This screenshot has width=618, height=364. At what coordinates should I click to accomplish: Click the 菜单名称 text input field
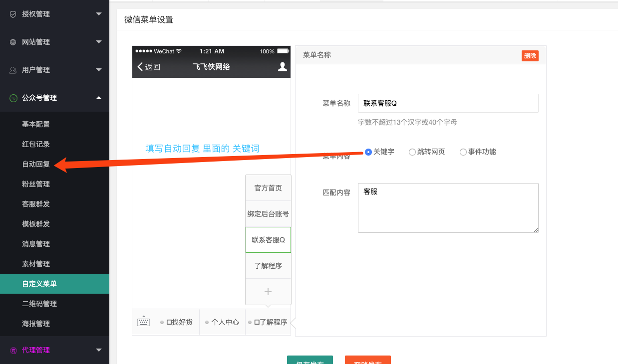click(x=448, y=103)
